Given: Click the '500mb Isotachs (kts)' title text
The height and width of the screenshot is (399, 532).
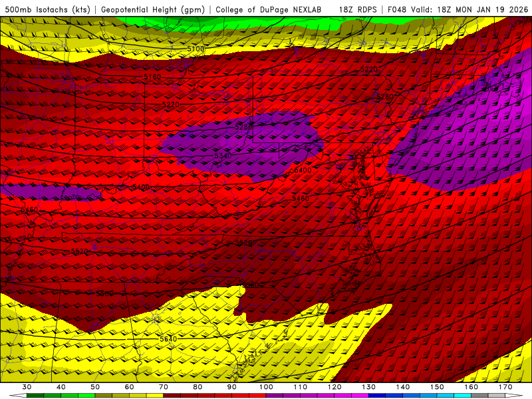Looking at the screenshot, I should [x=48, y=9].
